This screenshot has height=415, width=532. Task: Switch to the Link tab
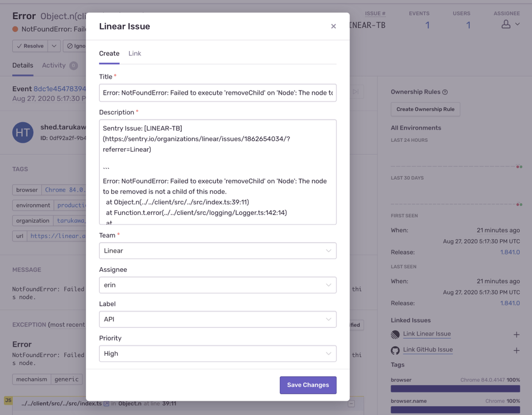(x=134, y=54)
